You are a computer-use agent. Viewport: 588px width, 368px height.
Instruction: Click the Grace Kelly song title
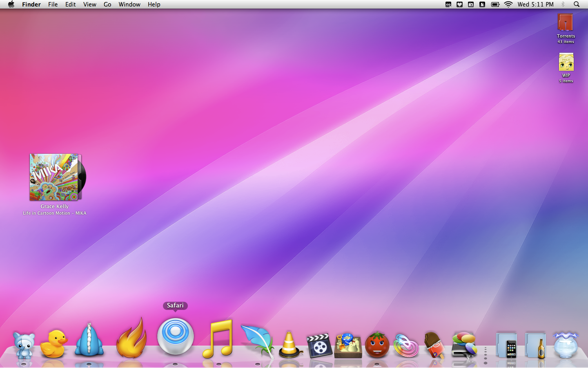55,206
